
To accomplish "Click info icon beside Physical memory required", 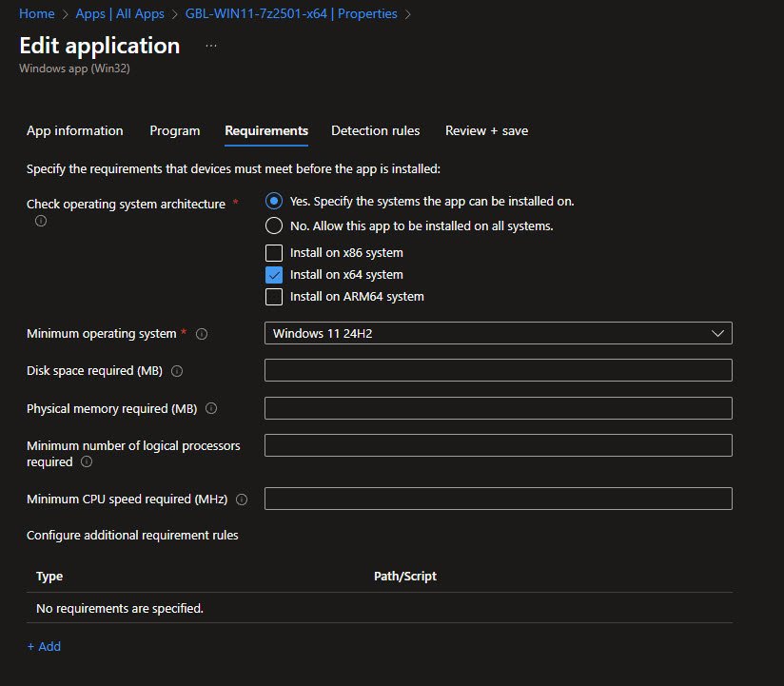I will pyautogui.click(x=211, y=408).
